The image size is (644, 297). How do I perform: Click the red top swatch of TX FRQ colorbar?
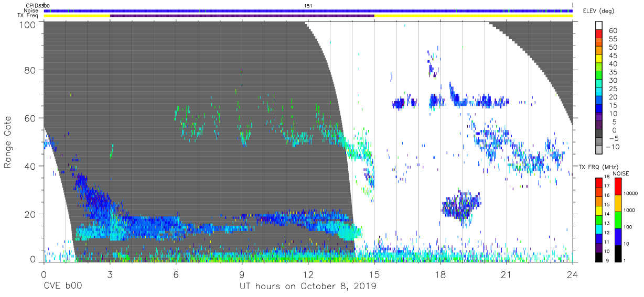click(599, 182)
